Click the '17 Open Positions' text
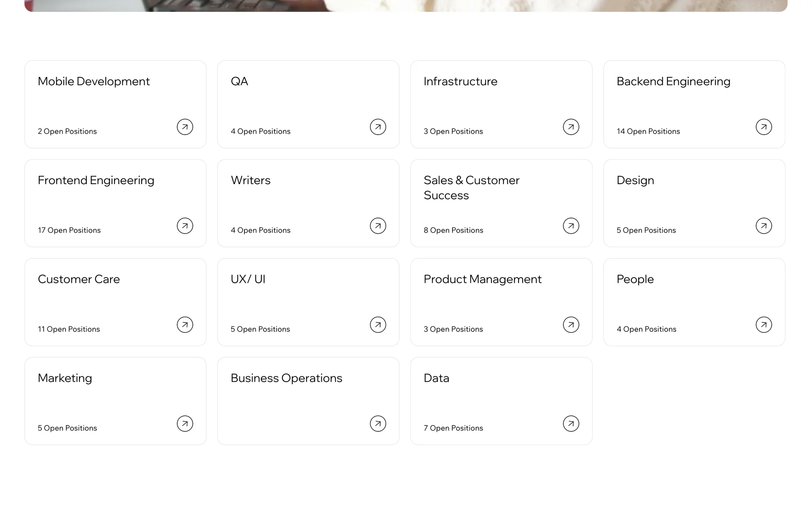812x508 pixels. point(69,230)
